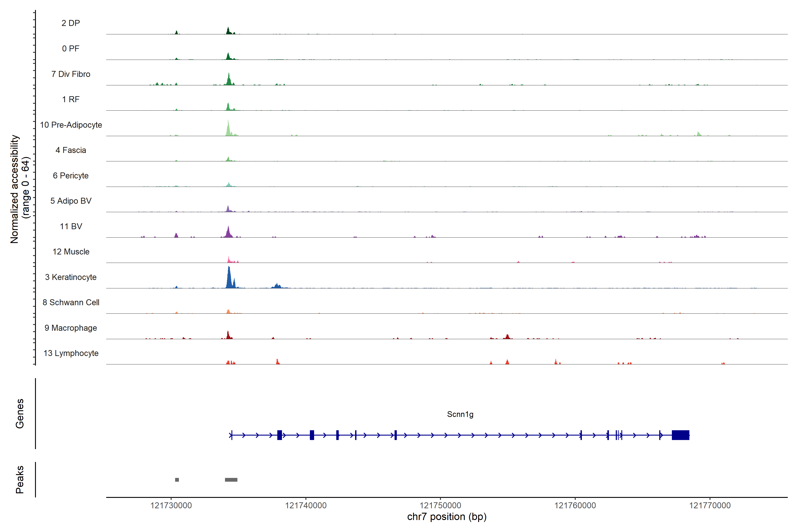Viewport: 798px width, 532px height.
Task: Click the large last exon of Scnn1g
Action: pyautogui.click(x=680, y=435)
